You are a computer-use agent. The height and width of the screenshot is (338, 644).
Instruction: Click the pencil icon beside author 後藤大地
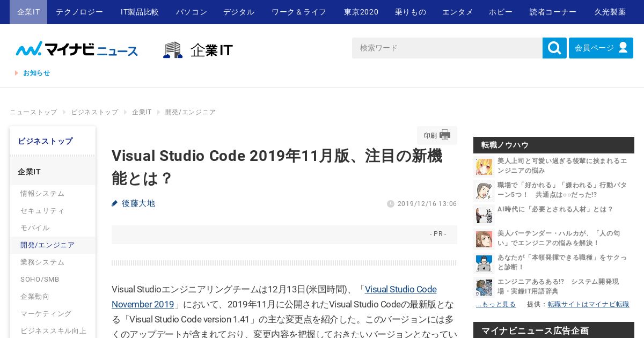[114, 203]
